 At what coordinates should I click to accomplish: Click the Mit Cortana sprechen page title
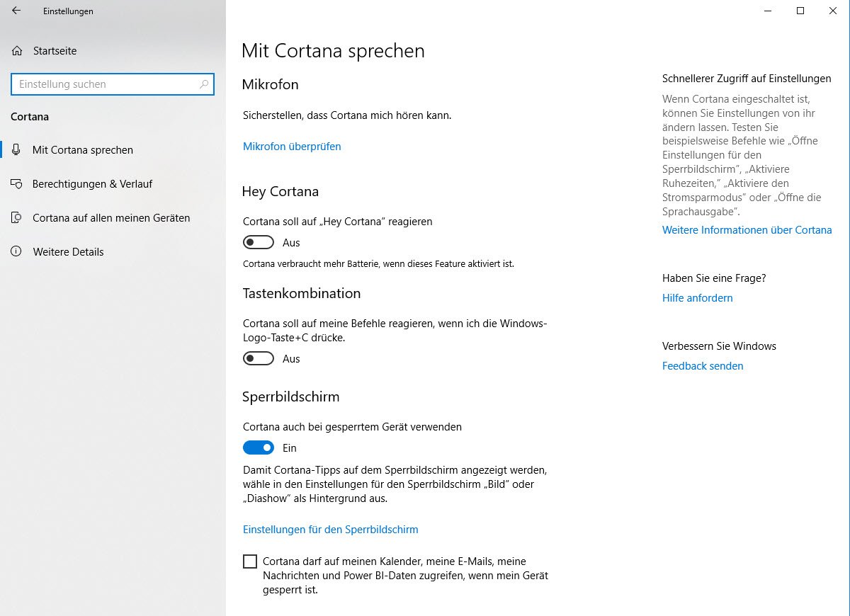tap(333, 51)
